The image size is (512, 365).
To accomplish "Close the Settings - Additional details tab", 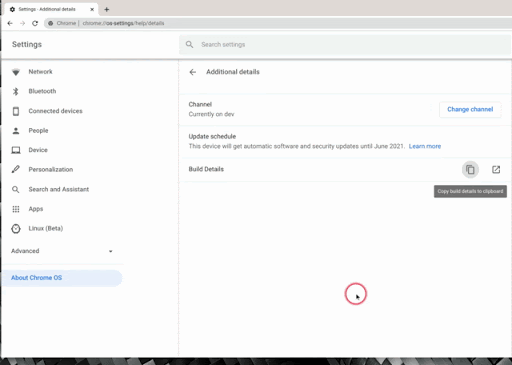I will click(x=92, y=9).
